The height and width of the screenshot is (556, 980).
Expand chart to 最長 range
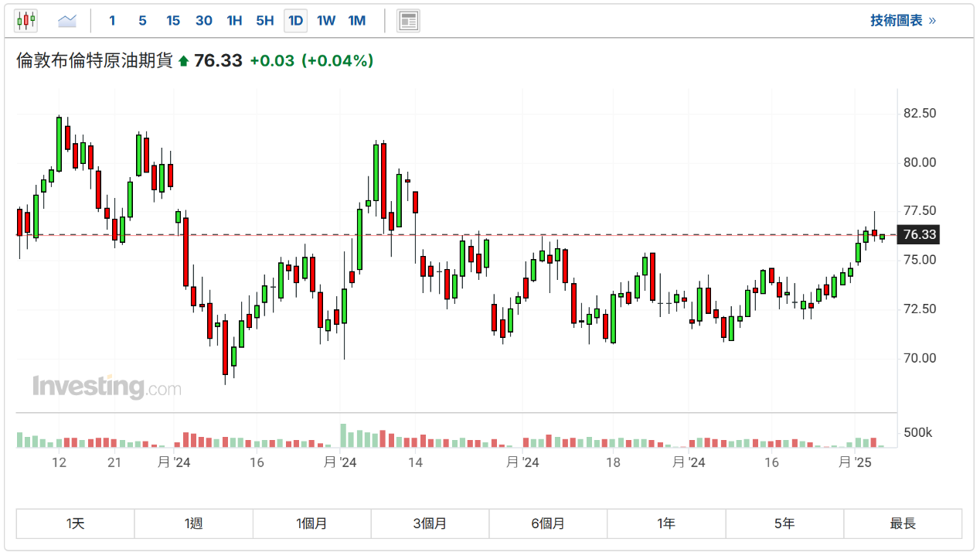coord(903,524)
